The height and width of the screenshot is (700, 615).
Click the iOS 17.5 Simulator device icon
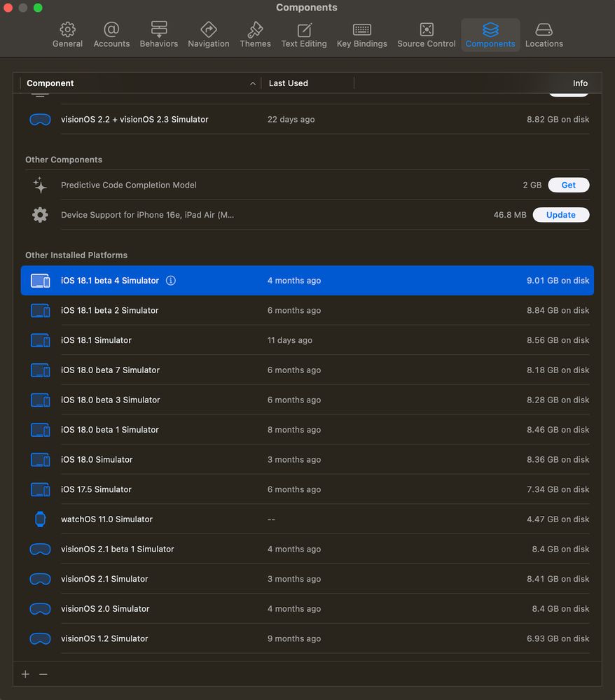tap(40, 490)
